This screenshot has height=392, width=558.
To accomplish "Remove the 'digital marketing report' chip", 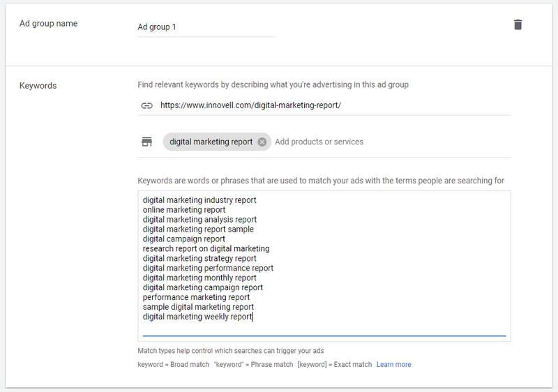I will coord(262,142).
